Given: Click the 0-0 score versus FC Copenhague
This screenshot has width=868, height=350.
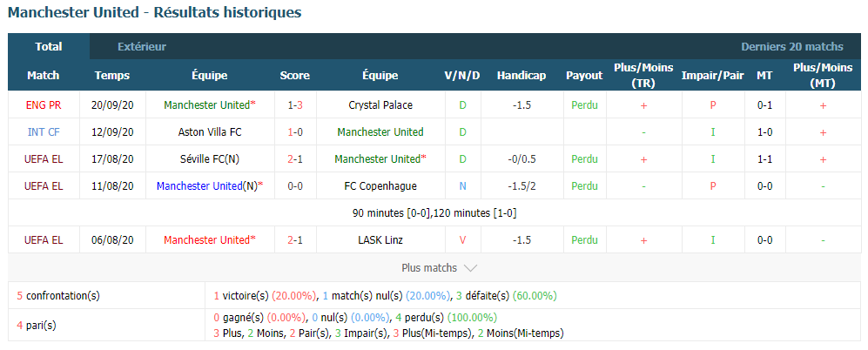Looking at the screenshot, I should pyautogui.click(x=295, y=186).
